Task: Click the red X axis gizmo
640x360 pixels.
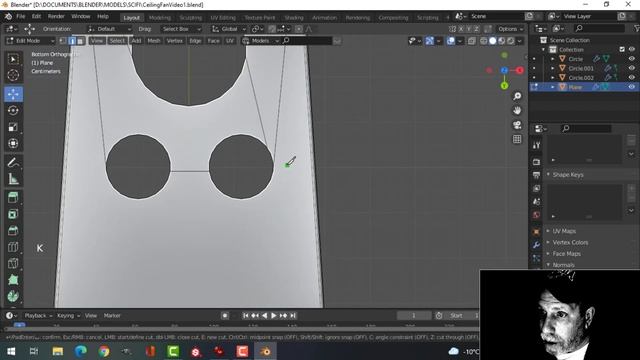Action: 520,70
